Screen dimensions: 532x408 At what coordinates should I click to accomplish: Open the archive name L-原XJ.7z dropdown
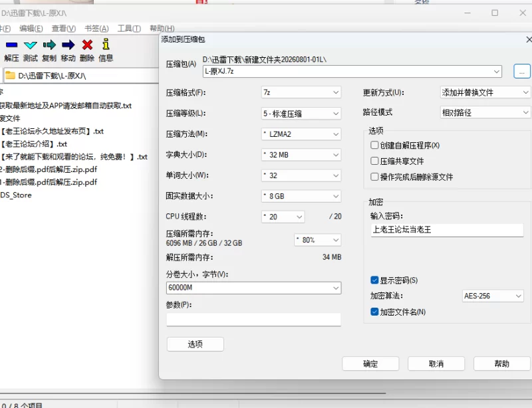(x=496, y=72)
